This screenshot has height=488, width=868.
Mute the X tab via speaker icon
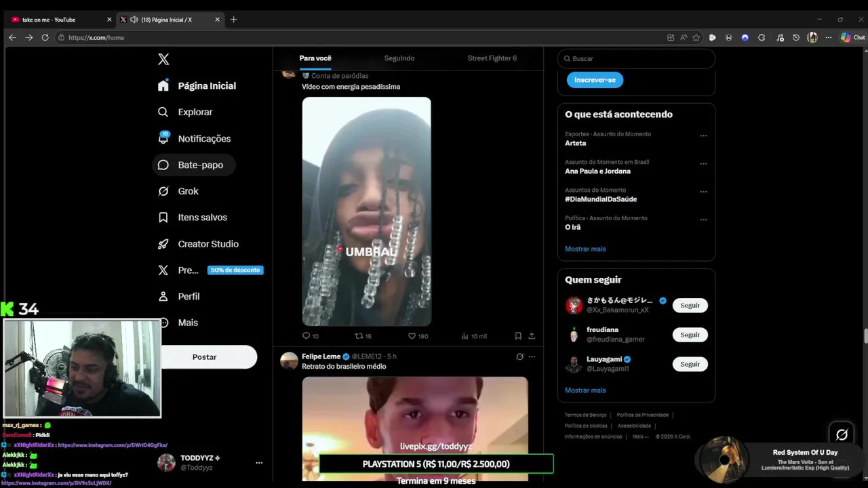point(134,20)
